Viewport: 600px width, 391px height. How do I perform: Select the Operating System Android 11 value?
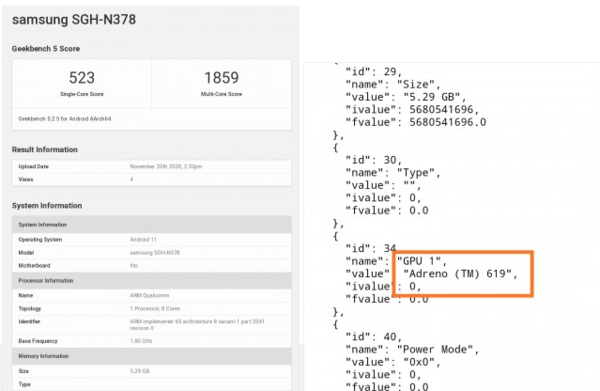click(x=143, y=239)
